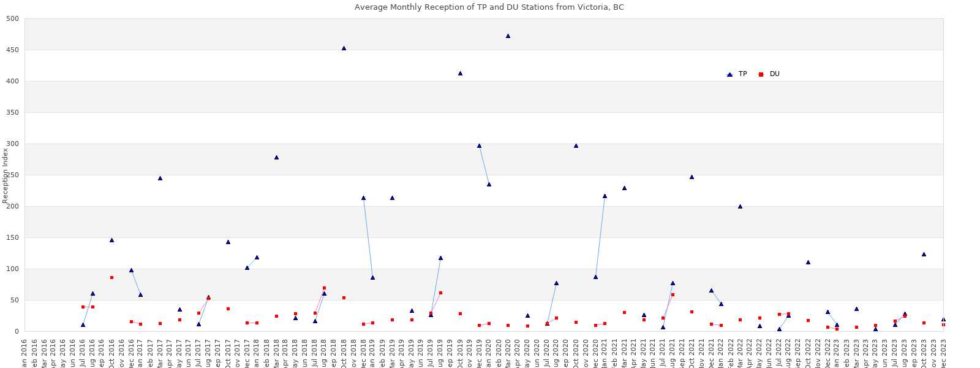Click the TP marker at Mar 2021
Screen dimensions: 980x368
tap(624, 188)
